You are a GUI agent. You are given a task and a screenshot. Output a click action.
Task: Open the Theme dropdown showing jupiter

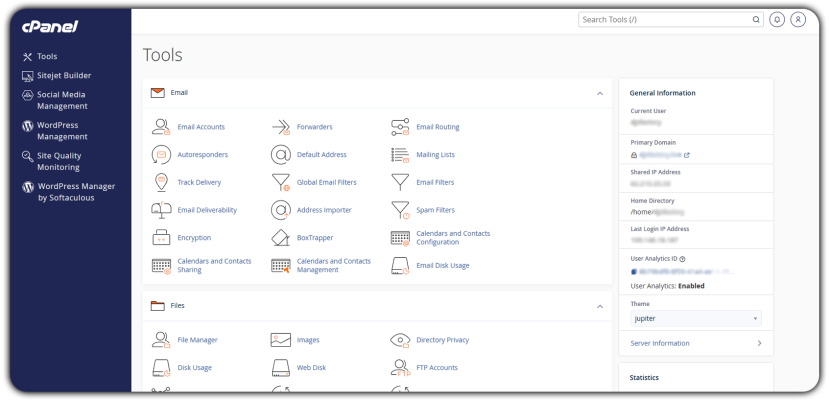coord(695,318)
